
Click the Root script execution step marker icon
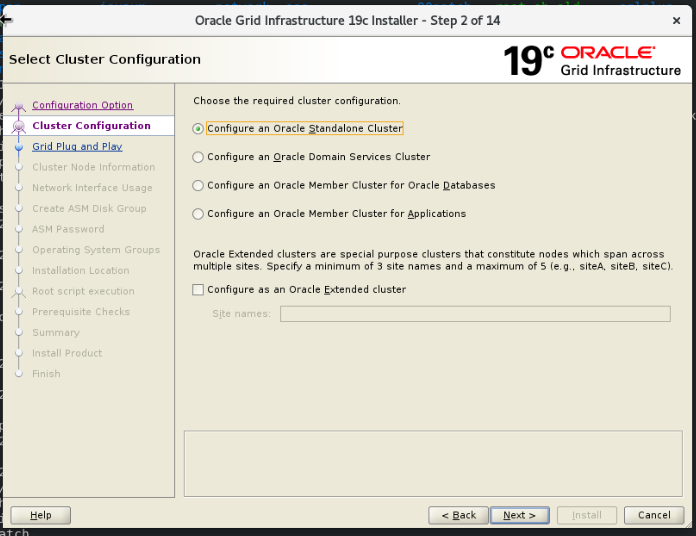tap(19, 292)
